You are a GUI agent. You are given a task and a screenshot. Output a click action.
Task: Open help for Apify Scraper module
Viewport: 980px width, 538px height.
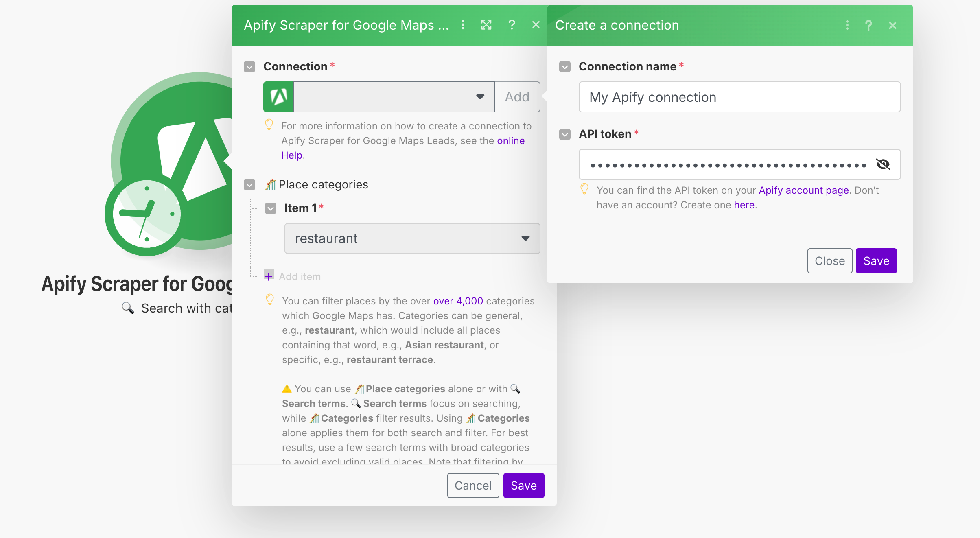tap(512, 25)
